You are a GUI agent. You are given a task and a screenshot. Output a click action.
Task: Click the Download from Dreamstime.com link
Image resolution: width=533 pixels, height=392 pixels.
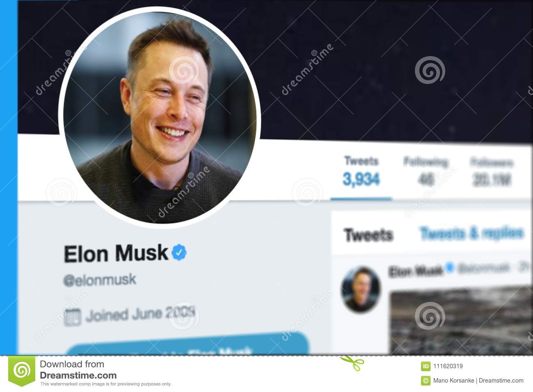(78, 369)
